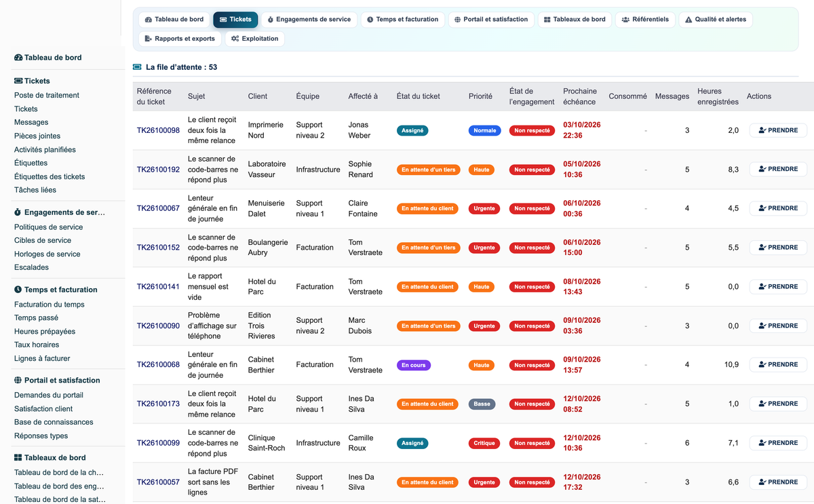Click the clock icon in Temps et facturation tab

click(370, 20)
